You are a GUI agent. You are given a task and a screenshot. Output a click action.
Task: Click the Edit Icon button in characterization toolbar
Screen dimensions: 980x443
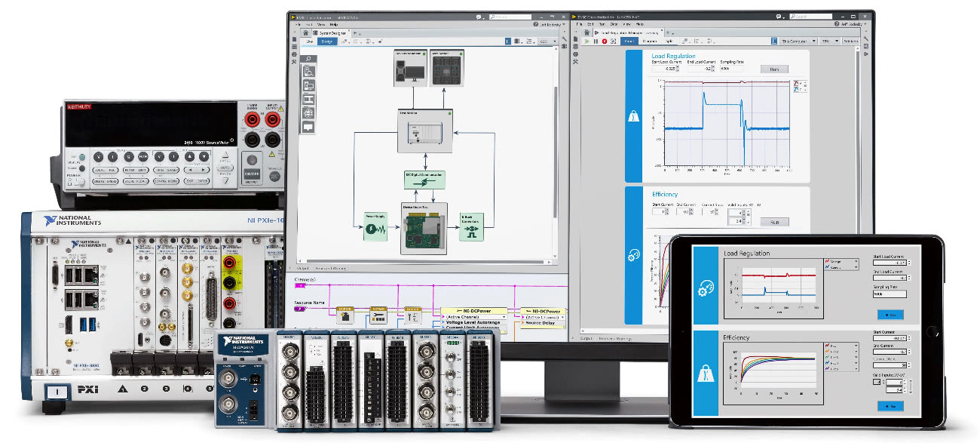[x=852, y=41]
